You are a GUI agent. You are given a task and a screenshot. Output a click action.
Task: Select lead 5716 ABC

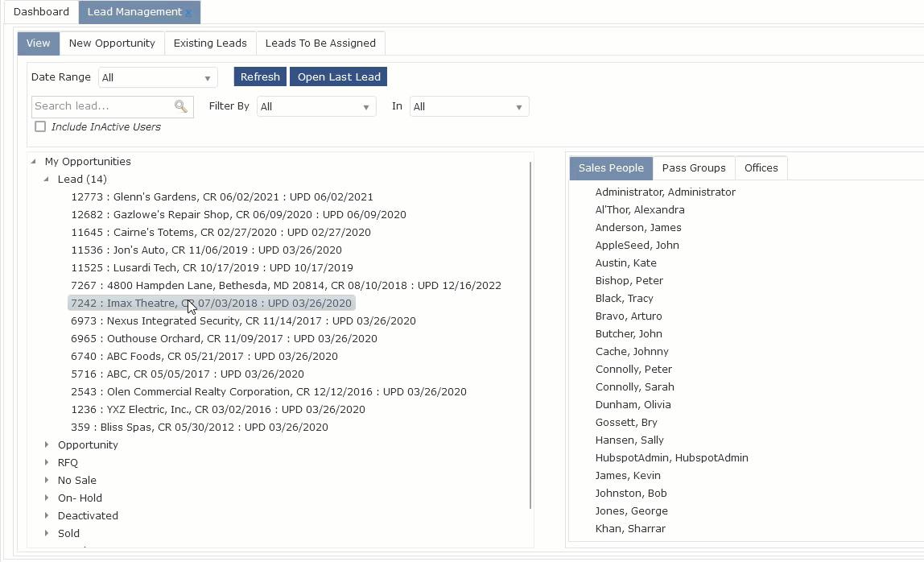[x=188, y=374]
